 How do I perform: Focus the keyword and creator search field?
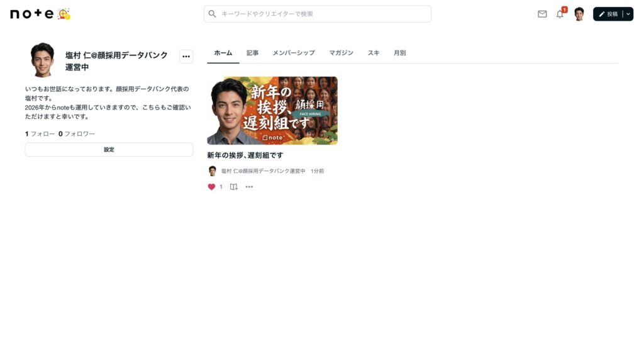click(x=318, y=14)
